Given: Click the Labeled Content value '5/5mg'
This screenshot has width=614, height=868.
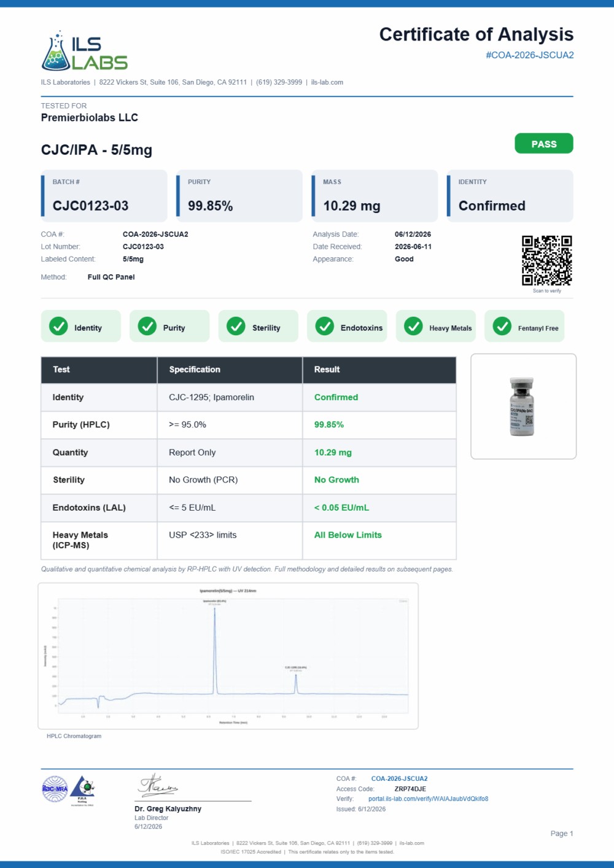Looking at the screenshot, I should [133, 259].
